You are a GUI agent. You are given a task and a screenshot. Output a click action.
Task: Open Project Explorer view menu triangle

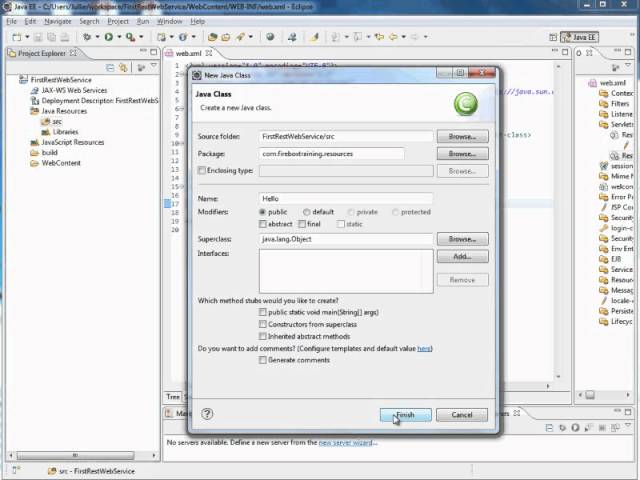tap(153, 66)
